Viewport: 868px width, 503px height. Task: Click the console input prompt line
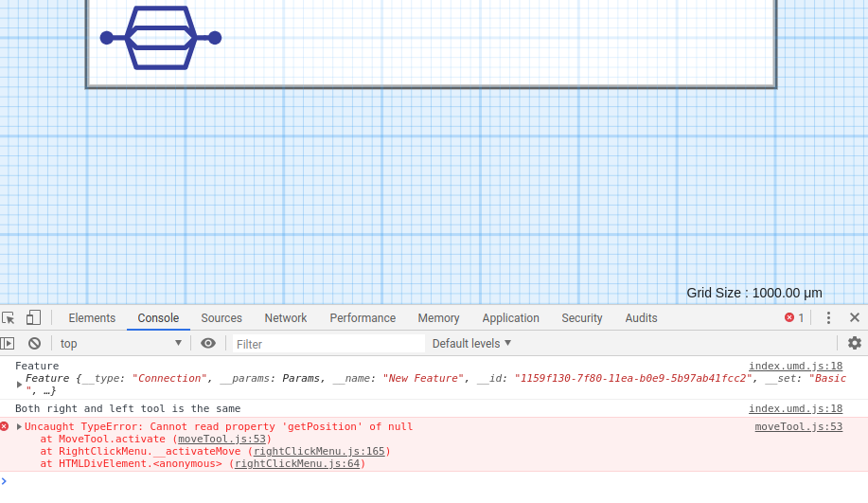(x=434, y=481)
